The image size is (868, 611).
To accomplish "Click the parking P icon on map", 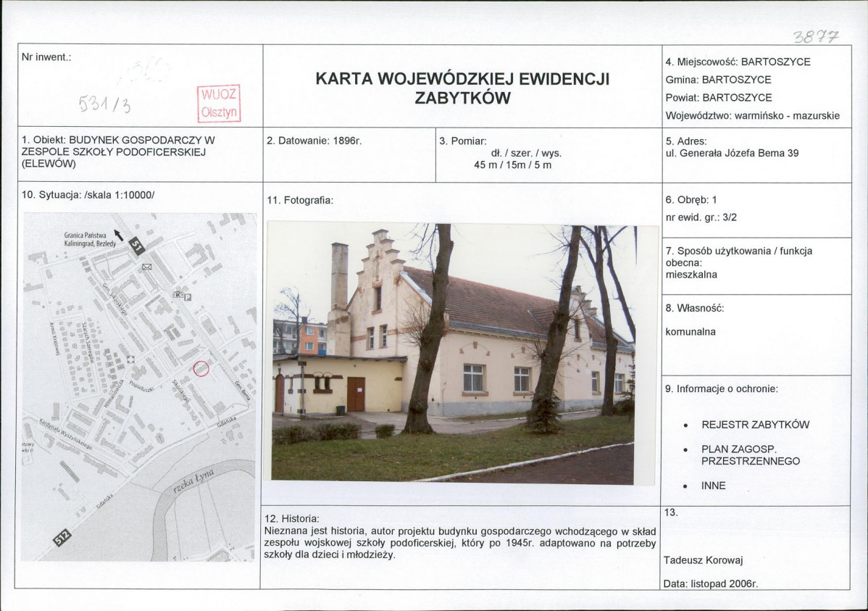I will [188, 297].
